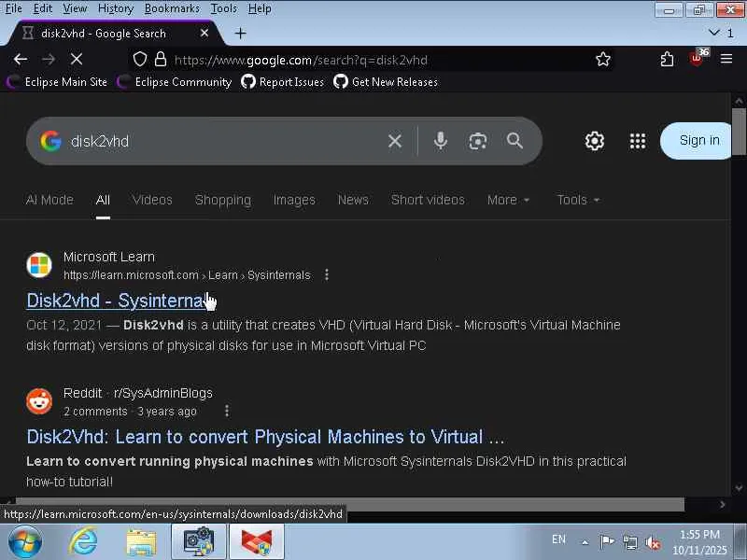Switch to Short videos tab
Screen dimensions: 747x560
(428, 200)
